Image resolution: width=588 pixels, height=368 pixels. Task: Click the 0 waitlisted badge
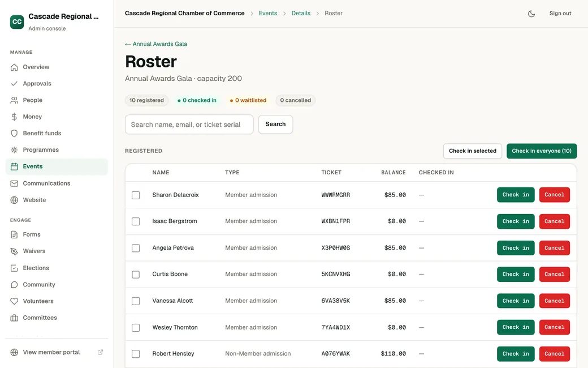[248, 100]
